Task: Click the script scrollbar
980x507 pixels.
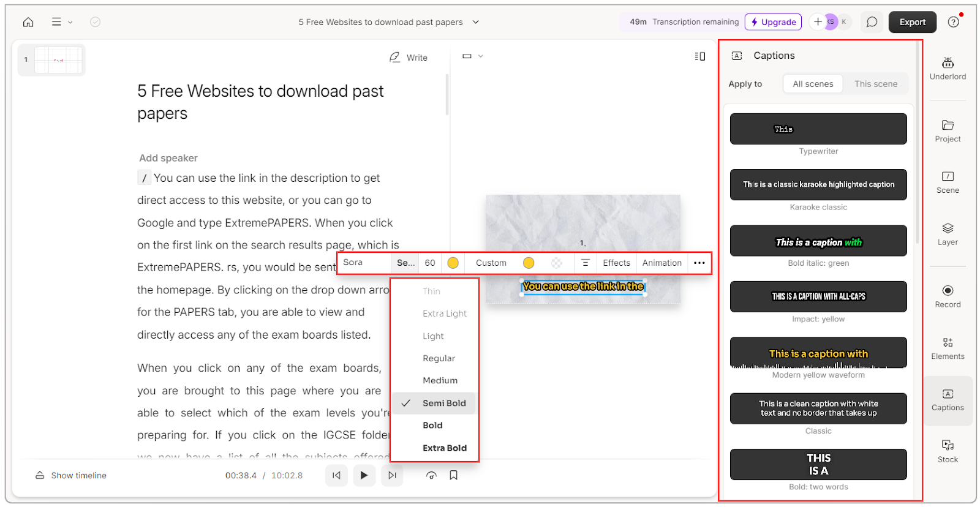Action: tap(447, 95)
